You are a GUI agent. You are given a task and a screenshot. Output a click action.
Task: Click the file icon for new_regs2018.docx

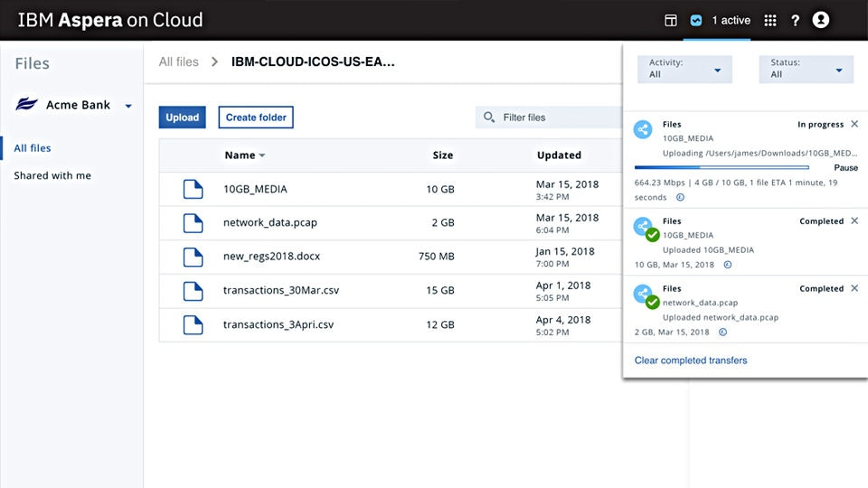coord(193,257)
